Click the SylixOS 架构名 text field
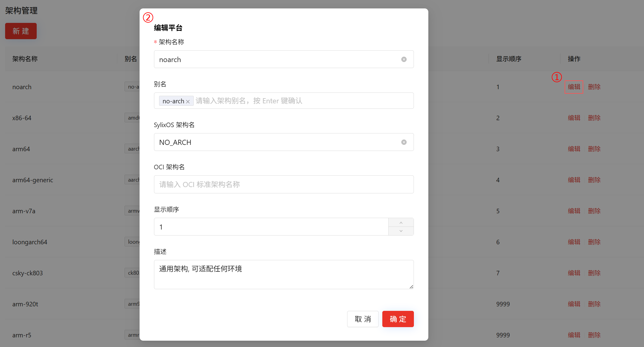 (x=271, y=142)
